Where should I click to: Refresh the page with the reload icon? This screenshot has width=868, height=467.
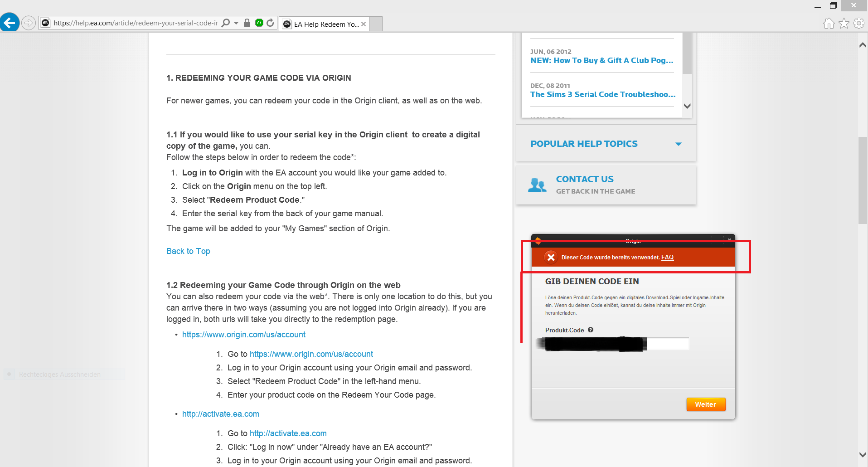point(271,23)
